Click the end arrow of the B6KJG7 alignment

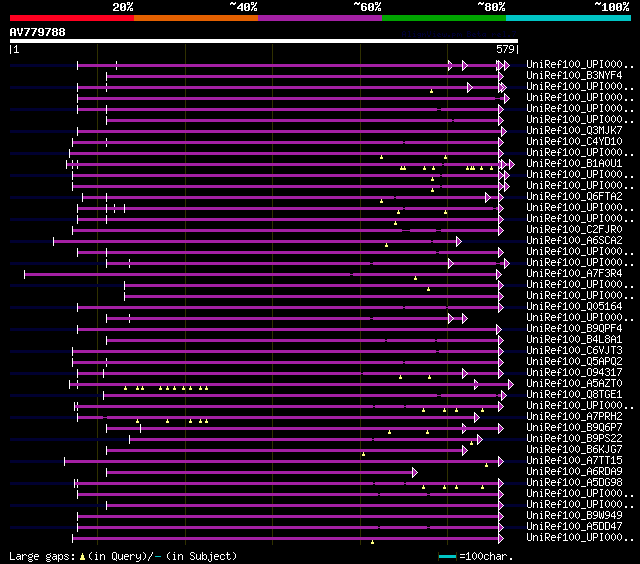[x=464, y=451]
